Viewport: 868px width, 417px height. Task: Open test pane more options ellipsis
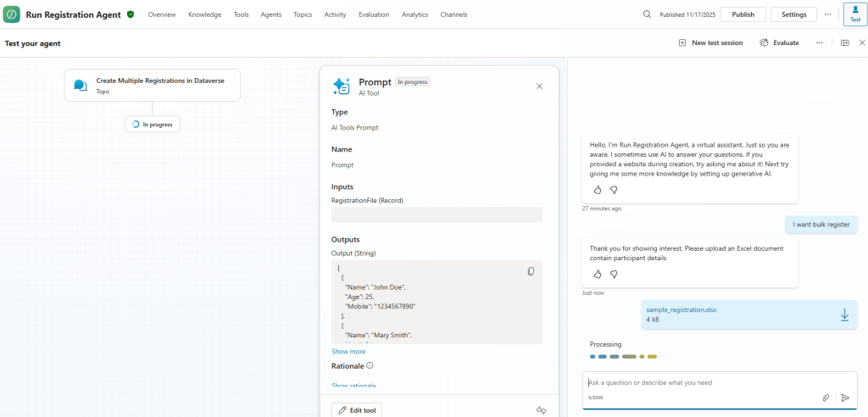819,42
